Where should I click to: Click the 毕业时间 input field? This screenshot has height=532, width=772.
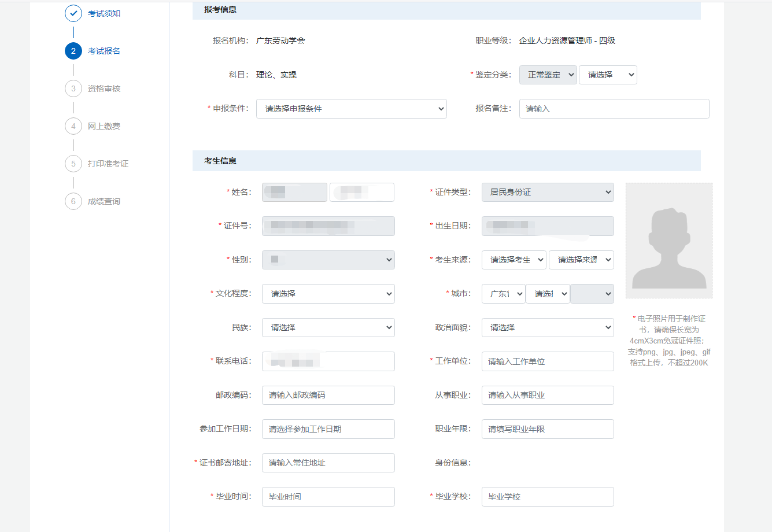point(328,497)
